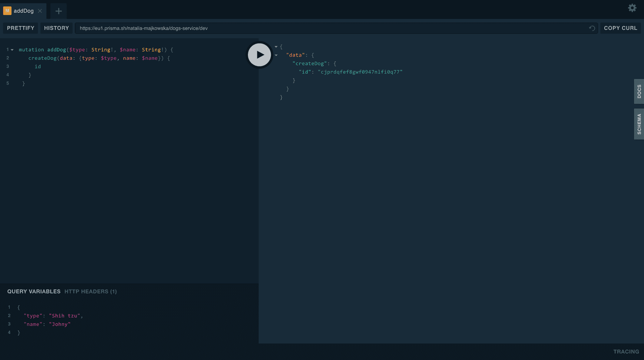This screenshot has width=644, height=360.
Task: Collapse the root response object arrow
Action: point(276,47)
